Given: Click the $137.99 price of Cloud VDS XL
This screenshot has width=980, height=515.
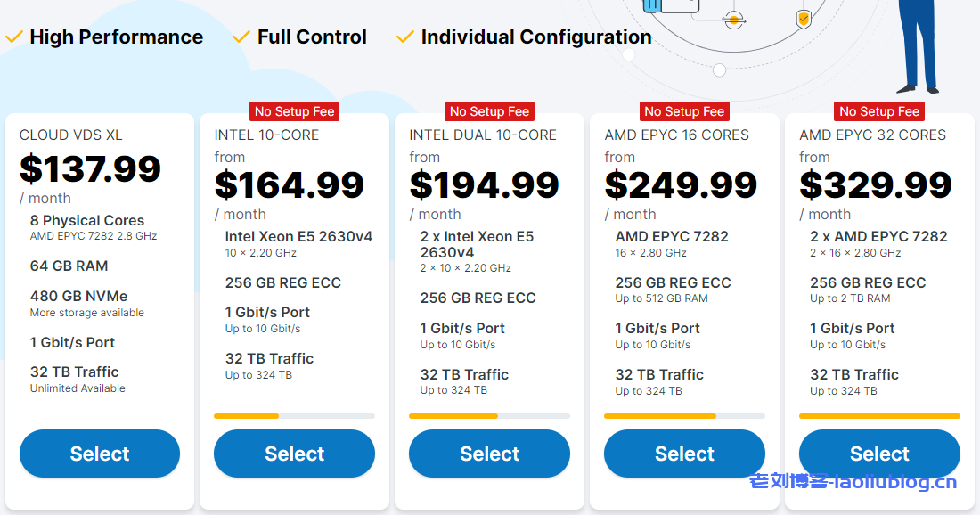Looking at the screenshot, I should (90, 168).
